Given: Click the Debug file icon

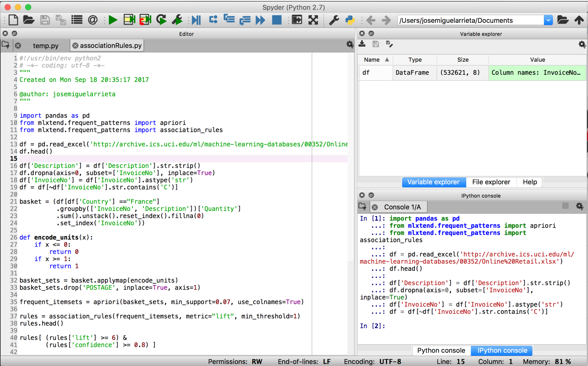Looking at the screenshot, I should pos(196,20).
